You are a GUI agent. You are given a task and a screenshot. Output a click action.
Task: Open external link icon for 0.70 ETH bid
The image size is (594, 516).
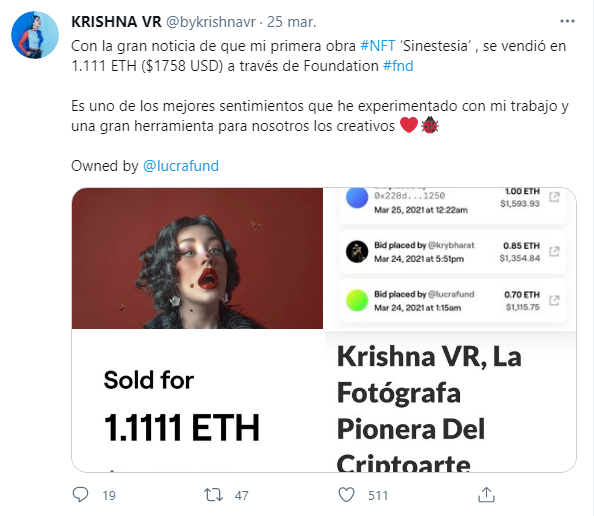(554, 300)
